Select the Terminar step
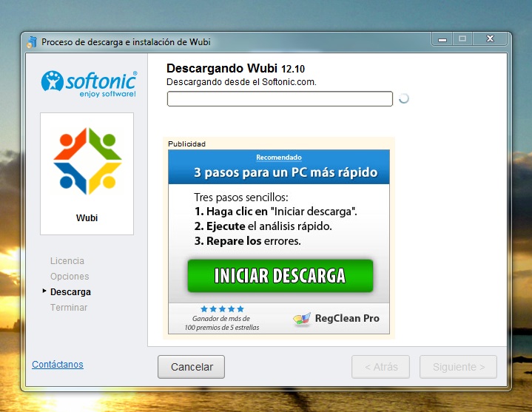Viewport: 532px width, 412px height. coord(69,308)
